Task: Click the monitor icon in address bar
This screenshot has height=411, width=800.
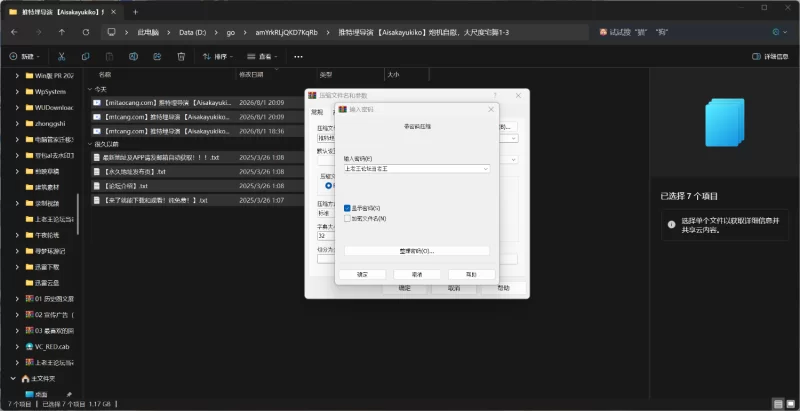Action: pos(111,32)
